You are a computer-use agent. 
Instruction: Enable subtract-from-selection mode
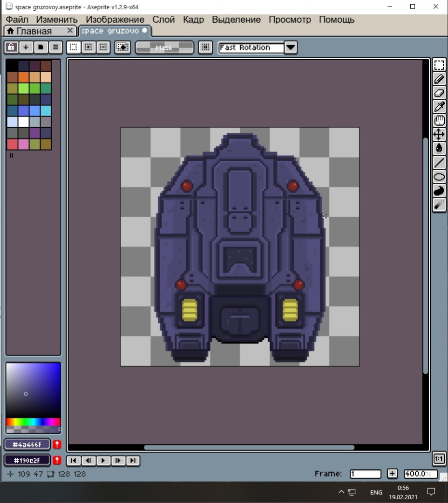coord(103,47)
